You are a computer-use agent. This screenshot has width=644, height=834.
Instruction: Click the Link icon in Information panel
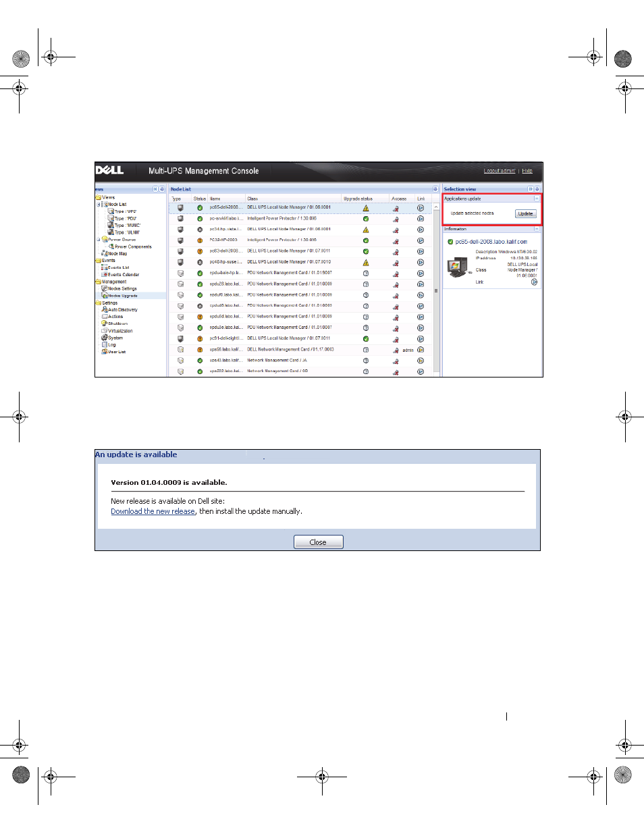coord(534,282)
